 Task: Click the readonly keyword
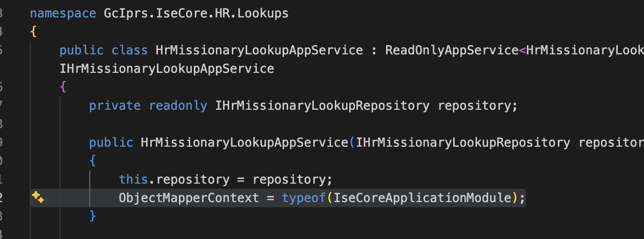178,106
